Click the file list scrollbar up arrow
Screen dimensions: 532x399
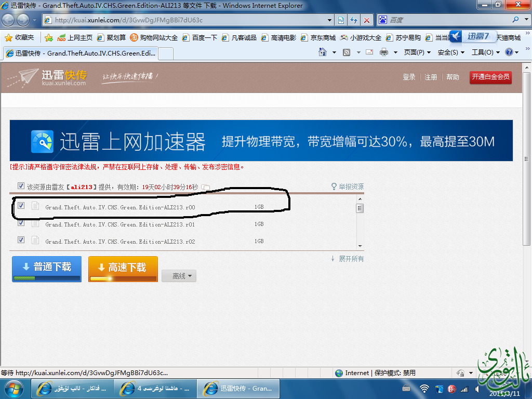click(x=360, y=199)
